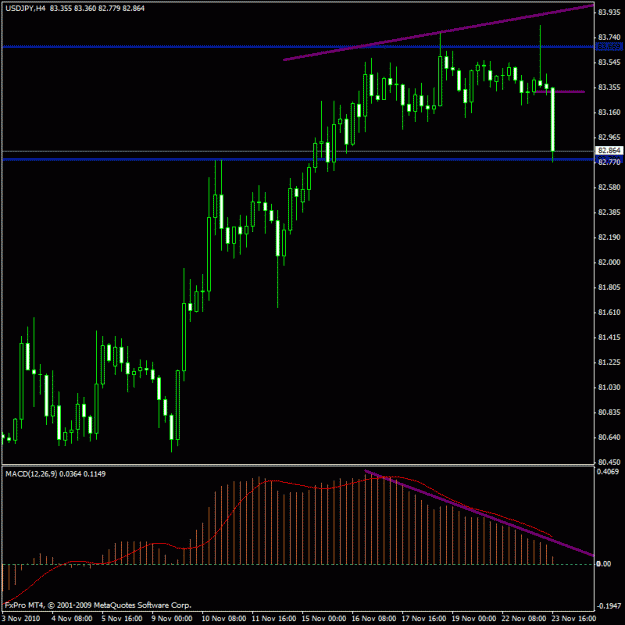Click the 16 Nov 08:00 time label

(374, 619)
